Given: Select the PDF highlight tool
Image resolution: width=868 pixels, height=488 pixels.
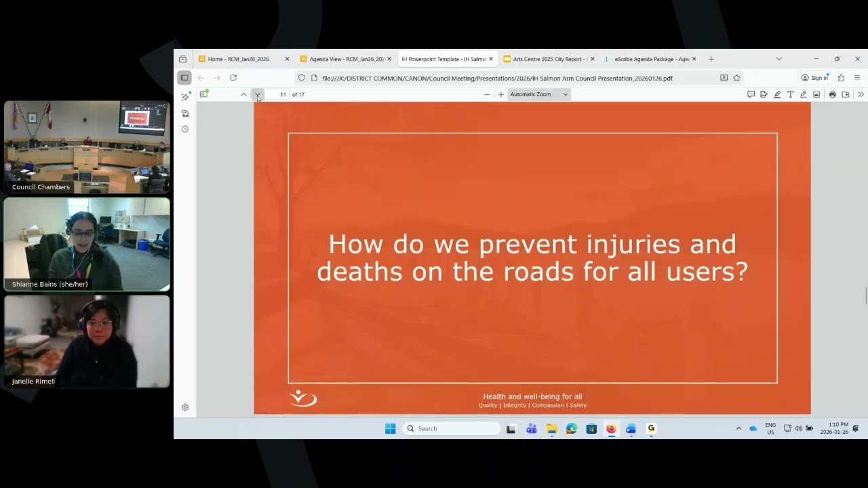Looking at the screenshot, I should (x=777, y=94).
